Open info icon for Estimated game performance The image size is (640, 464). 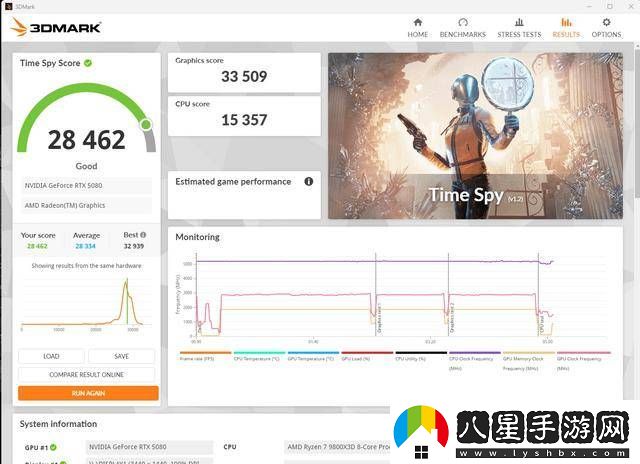tap(309, 181)
